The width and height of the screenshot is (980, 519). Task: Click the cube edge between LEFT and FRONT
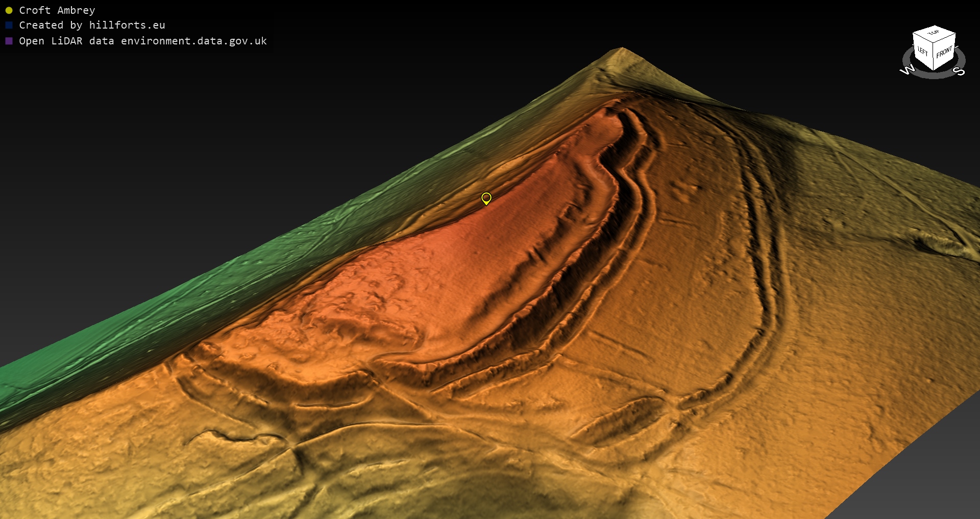point(934,57)
